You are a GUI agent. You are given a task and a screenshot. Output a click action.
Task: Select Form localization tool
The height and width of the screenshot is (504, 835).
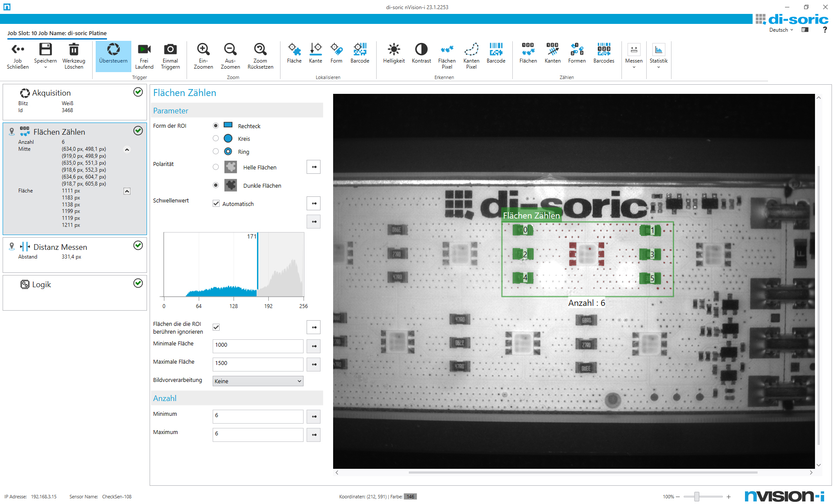(x=336, y=53)
